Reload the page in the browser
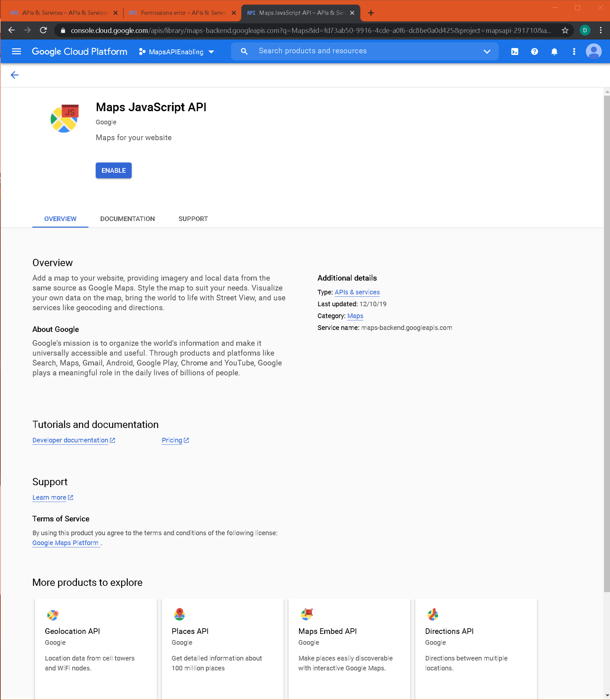The height and width of the screenshot is (700, 610). 43,30
